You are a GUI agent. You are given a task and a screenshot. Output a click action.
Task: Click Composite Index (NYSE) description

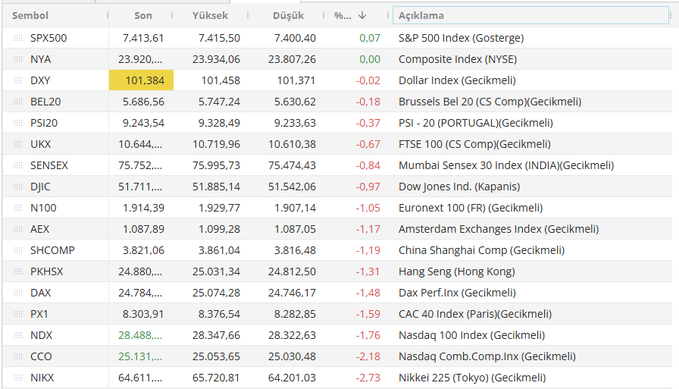point(458,59)
